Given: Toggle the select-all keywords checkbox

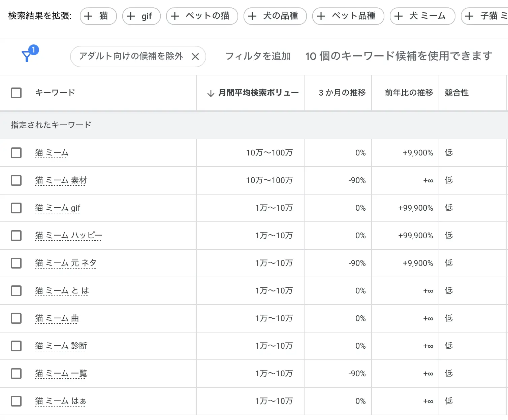Looking at the screenshot, I should pos(16,93).
